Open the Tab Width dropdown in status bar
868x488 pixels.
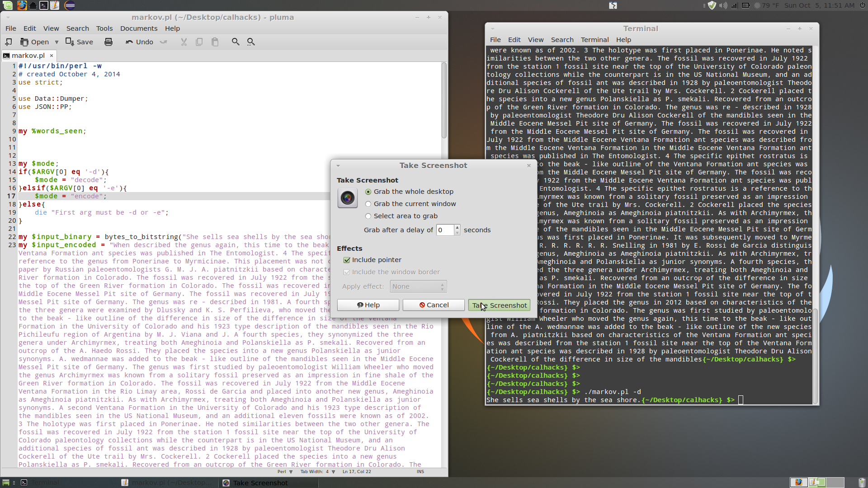(x=318, y=472)
